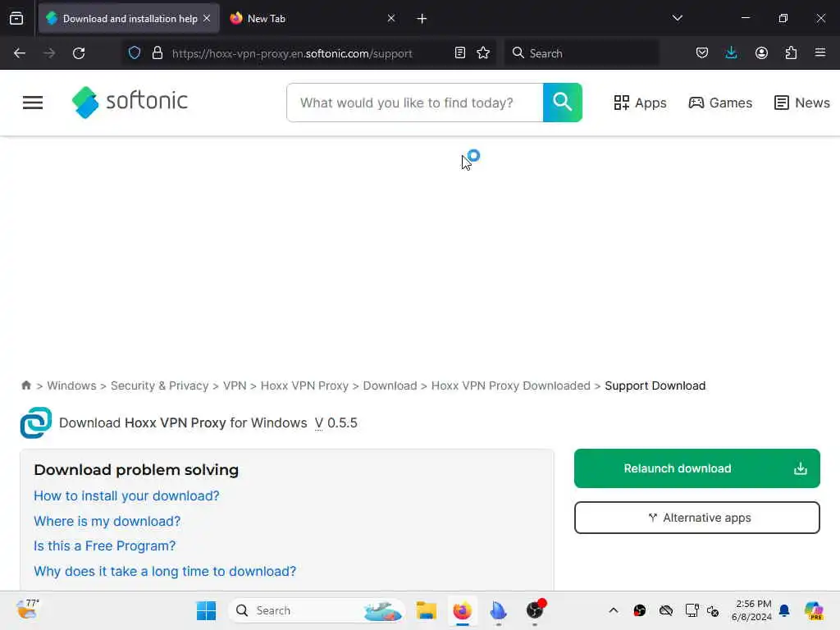Screen dimensions: 840x630
Task: Reload the current page
Action: [79, 53]
